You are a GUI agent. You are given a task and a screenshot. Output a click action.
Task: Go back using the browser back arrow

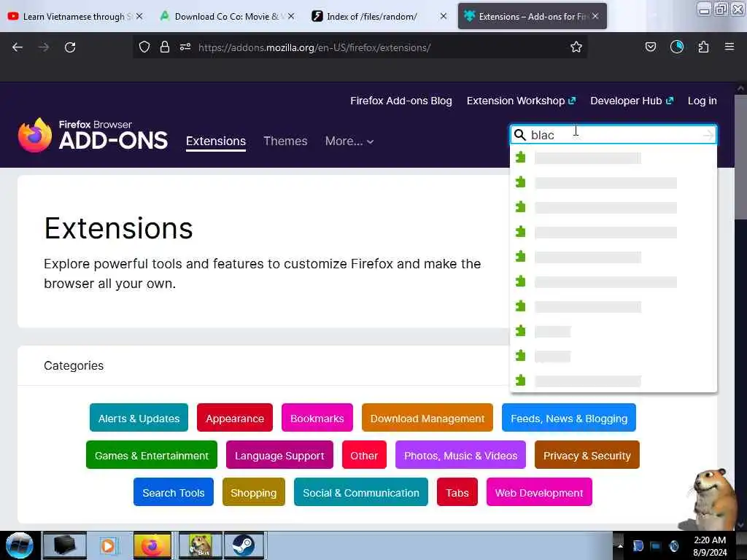(18, 47)
